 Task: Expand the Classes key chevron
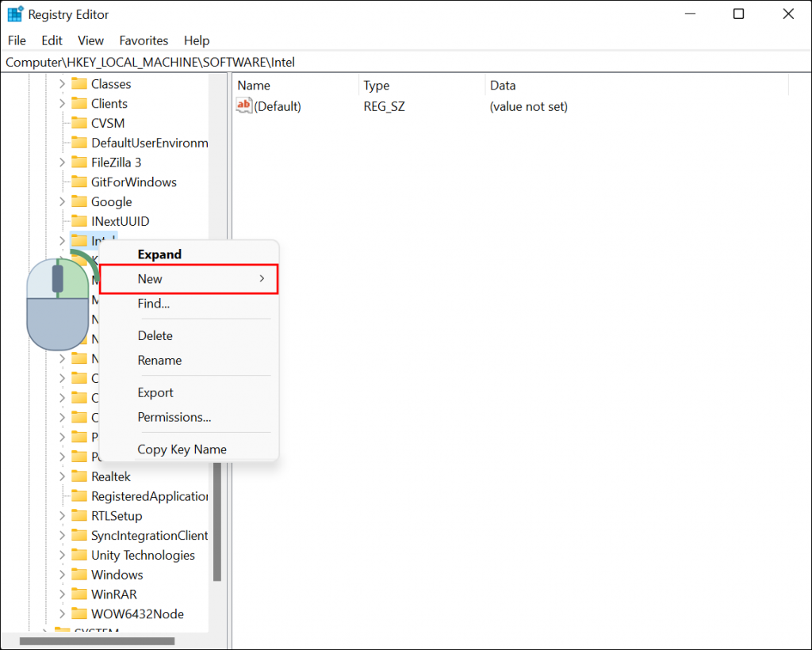(63, 83)
